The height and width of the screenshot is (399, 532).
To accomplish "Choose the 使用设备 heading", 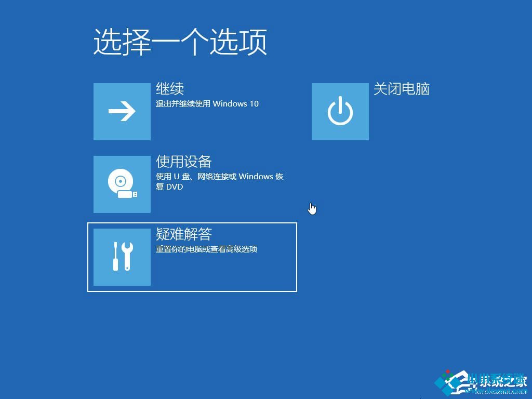I will (x=183, y=162).
